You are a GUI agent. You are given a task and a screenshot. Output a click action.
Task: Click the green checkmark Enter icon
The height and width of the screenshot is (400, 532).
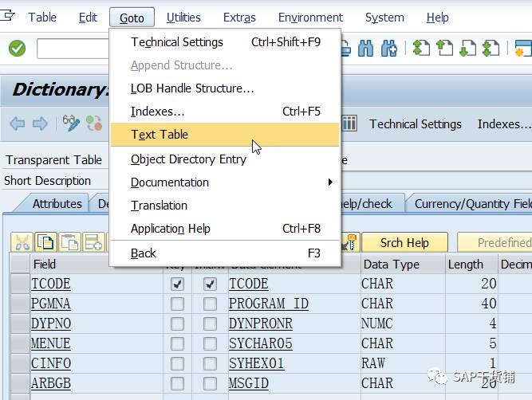[x=17, y=48]
